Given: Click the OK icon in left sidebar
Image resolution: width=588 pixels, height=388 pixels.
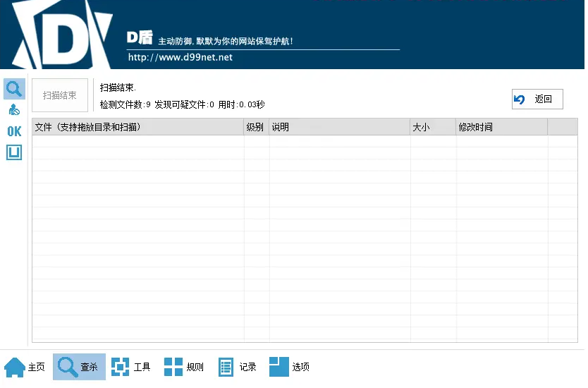Looking at the screenshot, I should [14, 131].
